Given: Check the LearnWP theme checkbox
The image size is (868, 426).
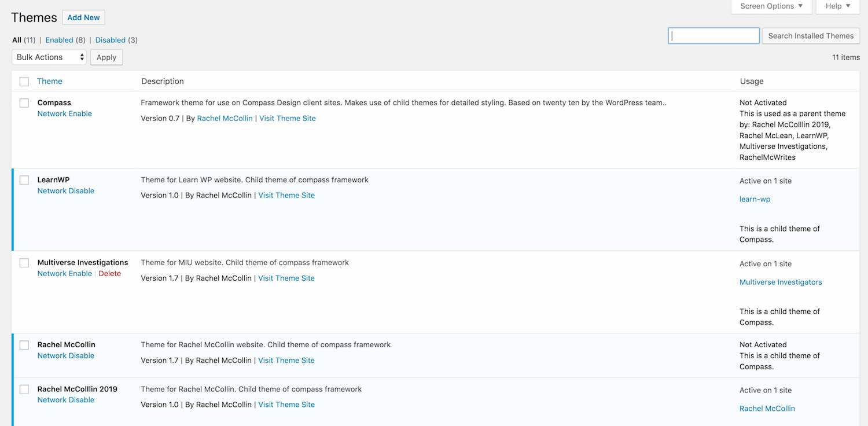Looking at the screenshot, I should 24,179.
